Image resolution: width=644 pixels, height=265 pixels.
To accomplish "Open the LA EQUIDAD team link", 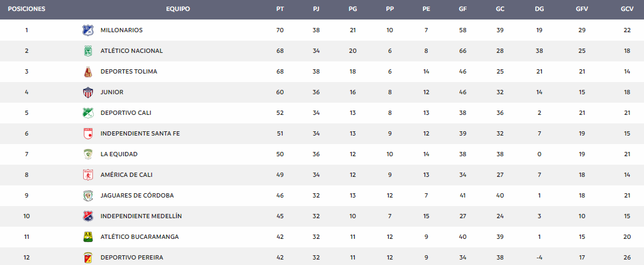I will (119, 154).
